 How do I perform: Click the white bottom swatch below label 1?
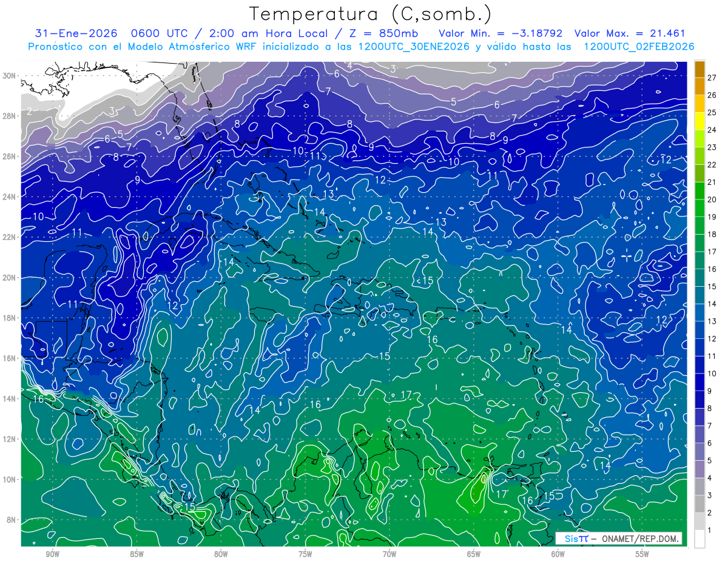[x=699, y=539]
